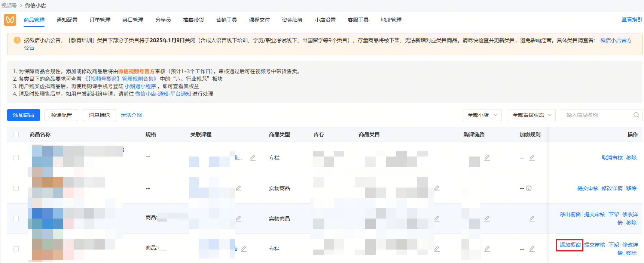Edit 商品类目 pencil in the second product row
This screenshot has height=263, width=644.
tap(437, 188)
